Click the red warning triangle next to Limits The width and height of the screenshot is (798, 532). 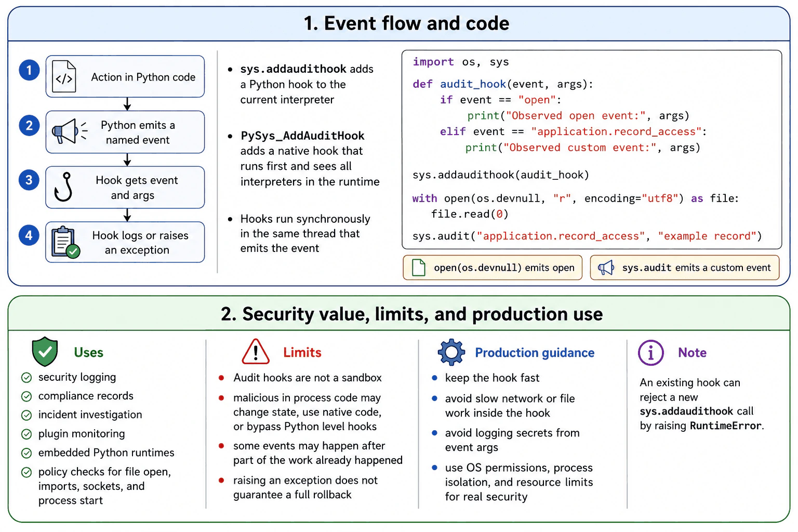(x=256, y=352)
